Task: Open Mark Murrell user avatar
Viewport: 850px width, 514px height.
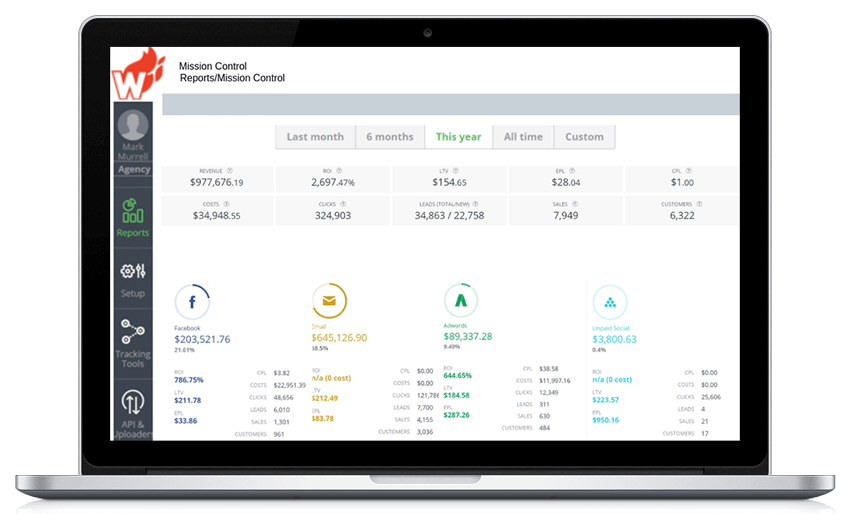Action: 133,125
